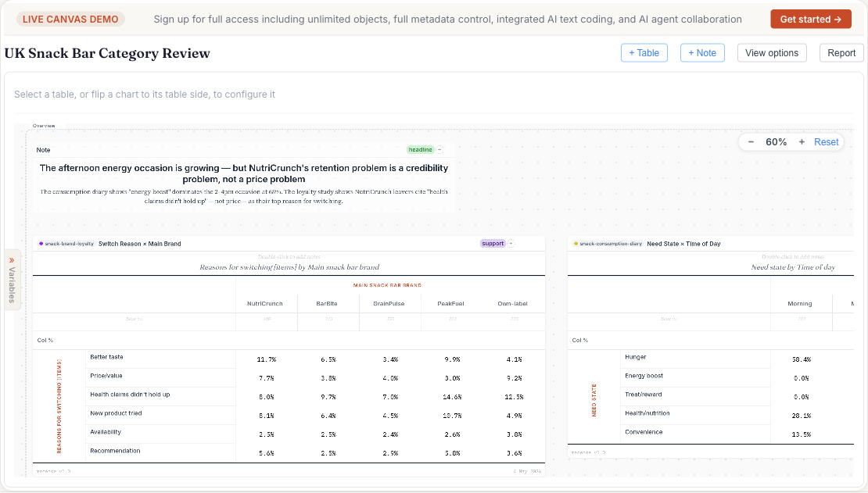Select the Price/value row label
The height and width of the screenshot is (493, 868).
106,376
